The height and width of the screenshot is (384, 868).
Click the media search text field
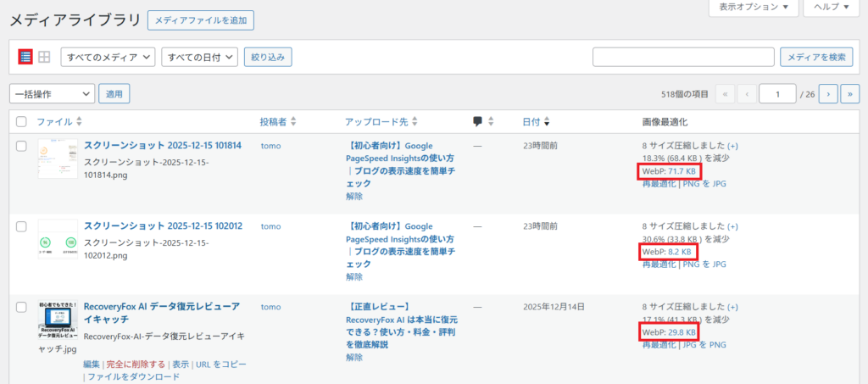(683, 57)
